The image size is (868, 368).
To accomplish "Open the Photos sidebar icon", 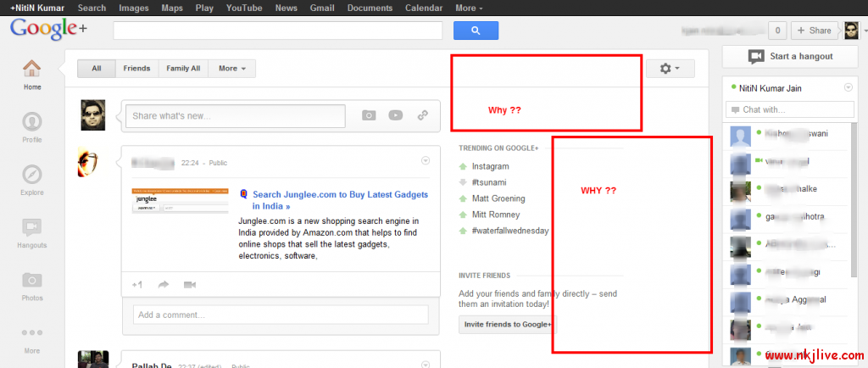I will tap(32, 280).
